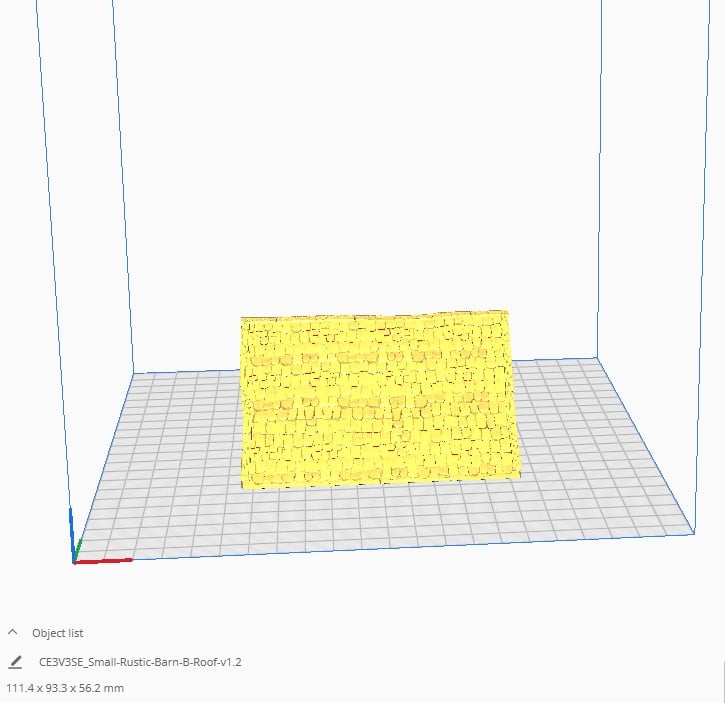725x703 pixels.
Task: Collapse the Object list panel
Action: 13,632
